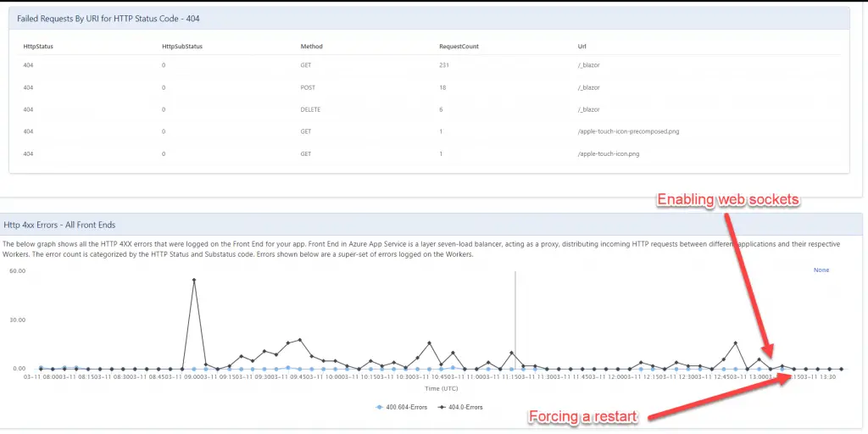Sort by the HttpSubStatus column header

click(x=181, y=47)
